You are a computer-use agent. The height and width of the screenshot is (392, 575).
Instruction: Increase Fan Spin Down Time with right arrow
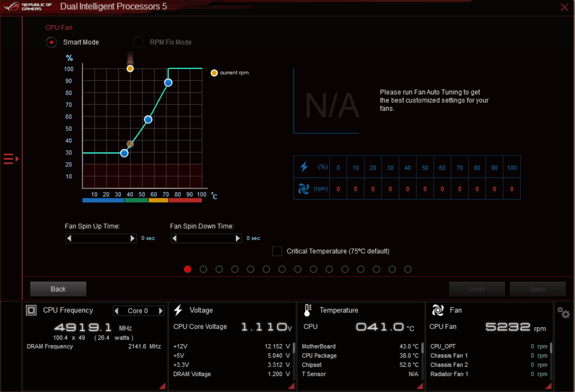click(x=238, y=238)
